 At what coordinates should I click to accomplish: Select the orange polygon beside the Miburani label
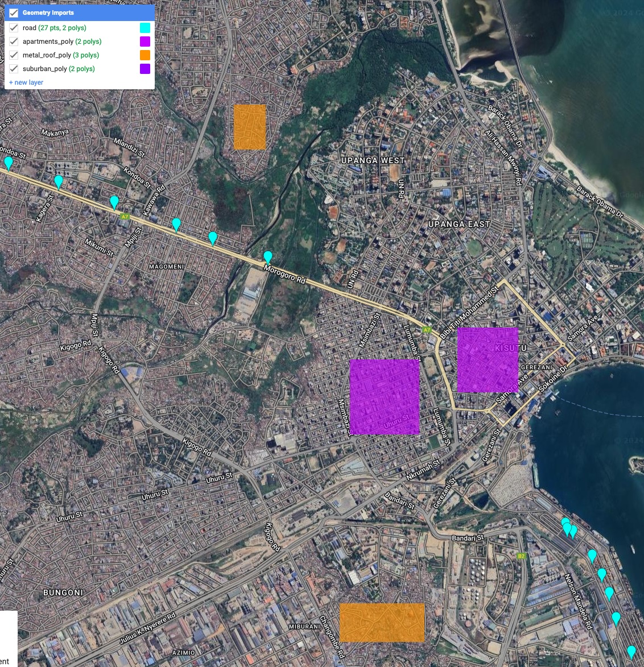click(382, 622)
